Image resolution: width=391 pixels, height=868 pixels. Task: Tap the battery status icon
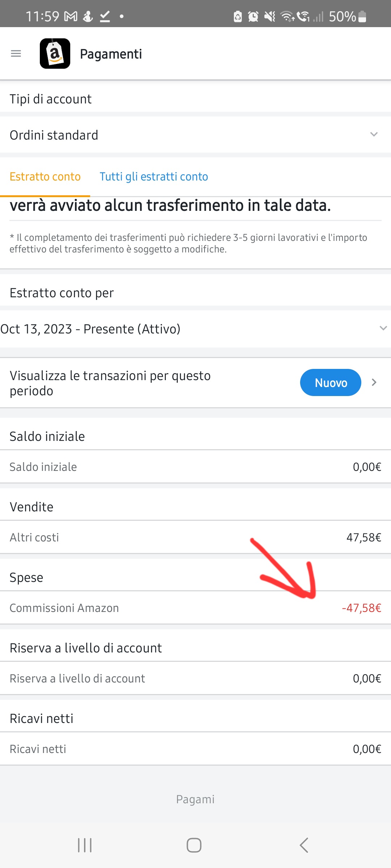tap(362, 16)
